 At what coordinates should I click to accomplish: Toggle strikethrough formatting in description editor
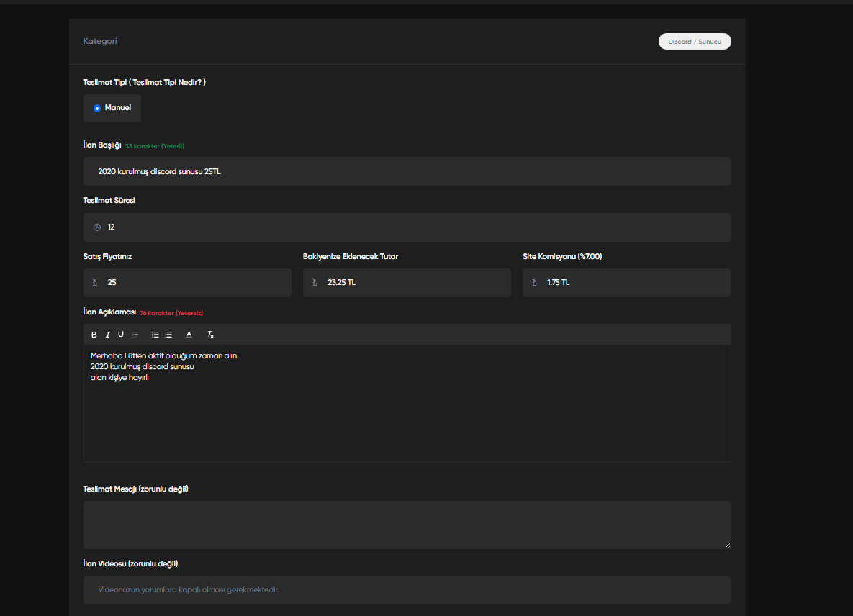pyautogui.click(x=135, y=335)
